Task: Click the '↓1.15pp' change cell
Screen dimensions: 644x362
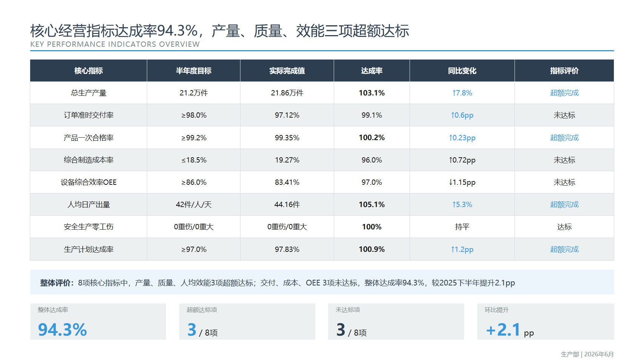Action: [462, 182]
